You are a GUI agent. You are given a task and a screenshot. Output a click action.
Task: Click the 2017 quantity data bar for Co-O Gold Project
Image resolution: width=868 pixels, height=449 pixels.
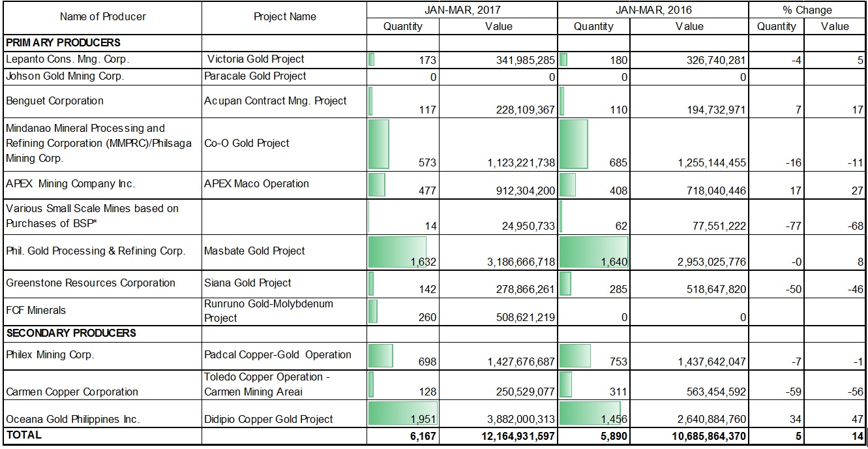[x=379, y=144]
